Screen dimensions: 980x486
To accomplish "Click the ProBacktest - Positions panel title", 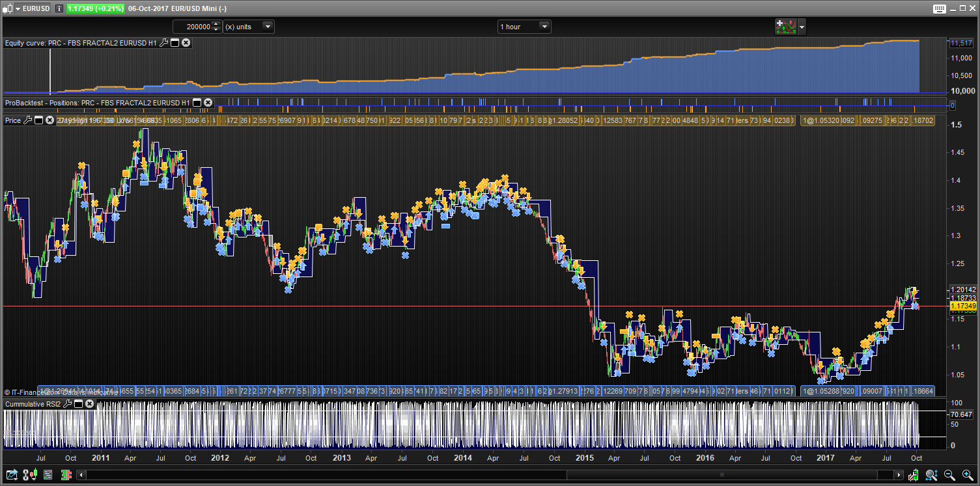I will 98,103.
